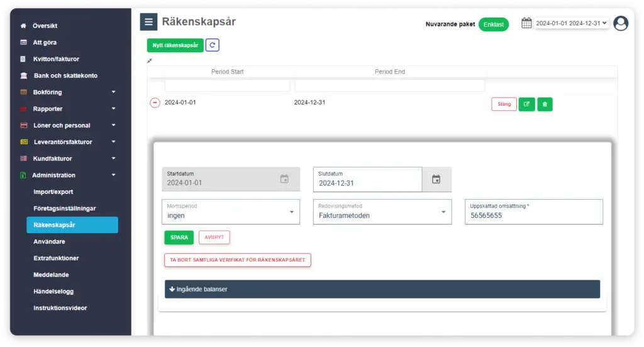Screen dimensions: 644x347
Task: Click the AVBRYT button
Action: pyautogui.click(x=214, y=237)
